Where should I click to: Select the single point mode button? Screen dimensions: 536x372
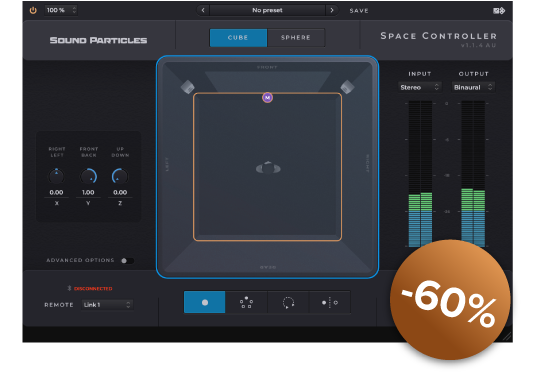pos(205,302)
